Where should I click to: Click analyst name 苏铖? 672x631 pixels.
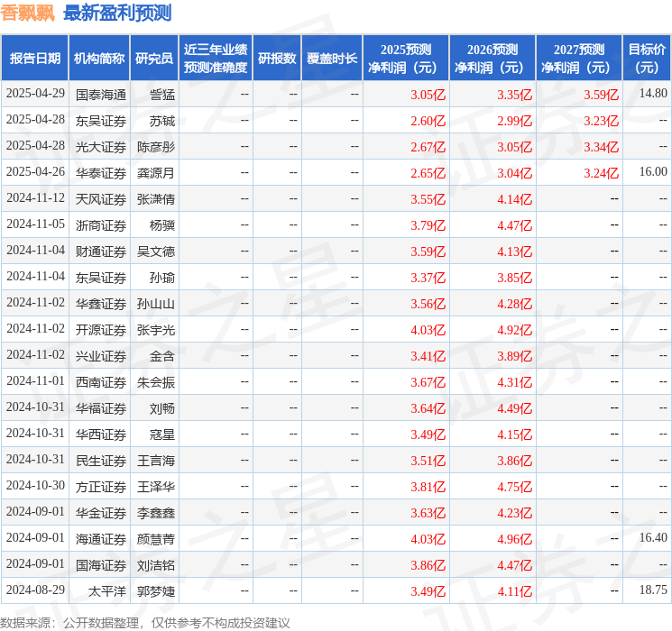click(162, 121)
